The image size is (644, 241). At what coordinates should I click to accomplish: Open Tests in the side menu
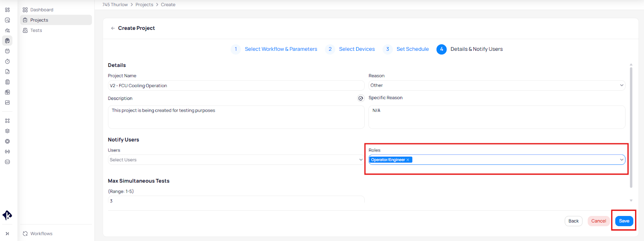coord(36,31)
